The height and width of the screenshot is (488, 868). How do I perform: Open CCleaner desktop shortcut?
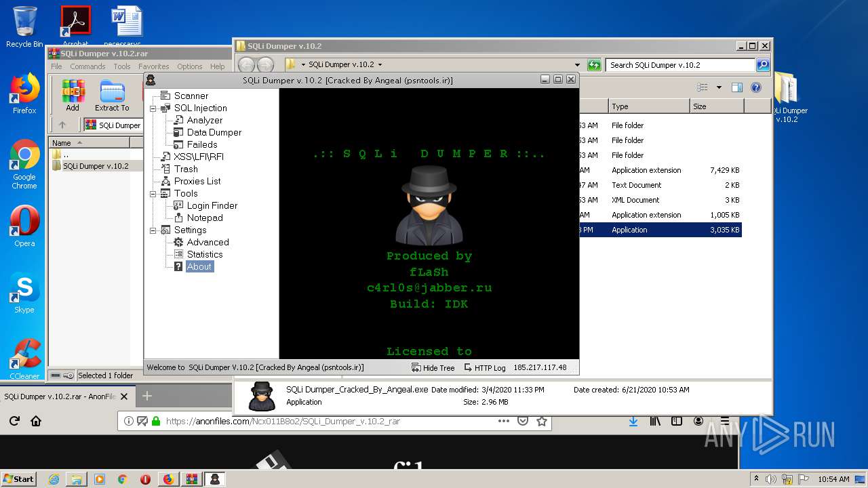point(24,359)
